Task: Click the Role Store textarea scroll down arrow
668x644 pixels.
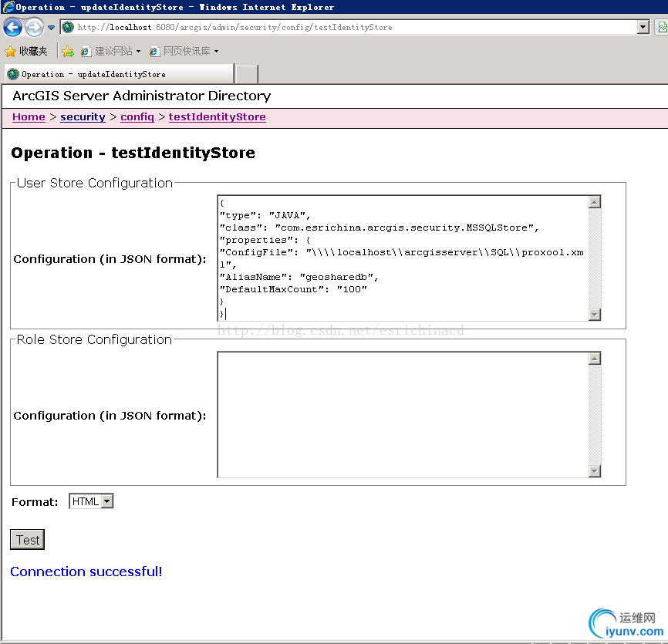Action: 595,471
